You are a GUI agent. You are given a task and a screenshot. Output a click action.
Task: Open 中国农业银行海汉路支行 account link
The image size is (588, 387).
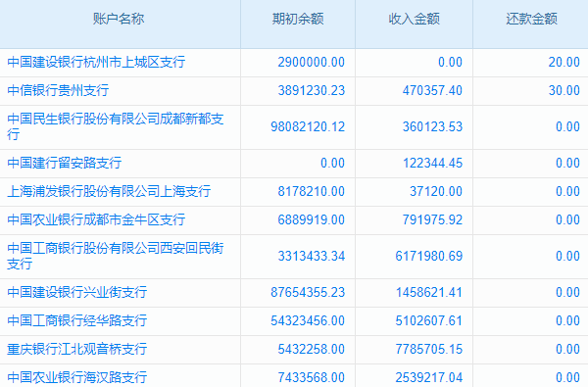pyautogui.click(x=76, y=377)
